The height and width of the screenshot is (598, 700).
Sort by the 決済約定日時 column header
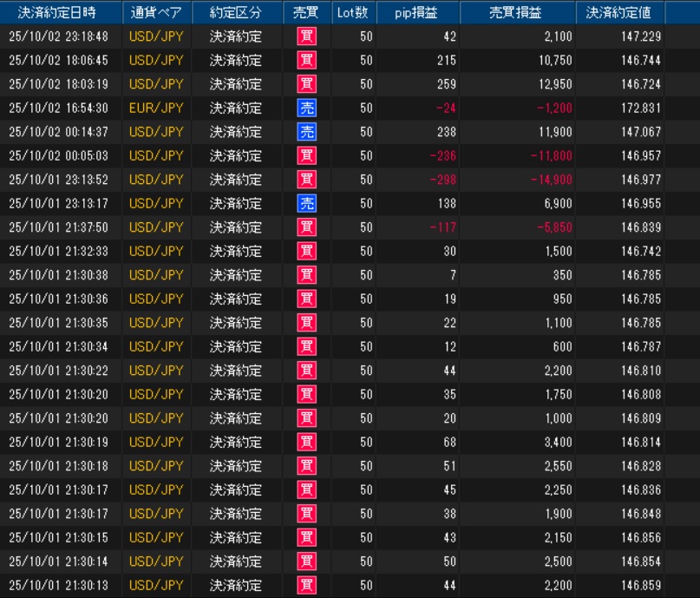coord(58,13)
